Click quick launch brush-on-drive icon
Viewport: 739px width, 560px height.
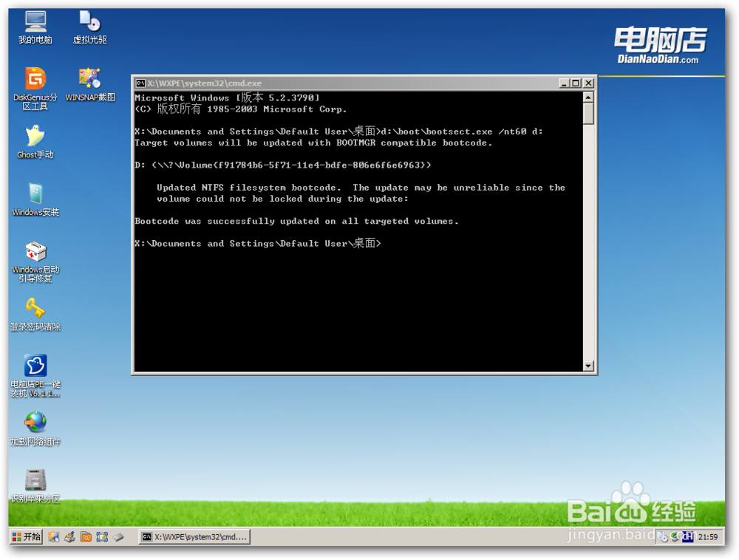(69, 537)
